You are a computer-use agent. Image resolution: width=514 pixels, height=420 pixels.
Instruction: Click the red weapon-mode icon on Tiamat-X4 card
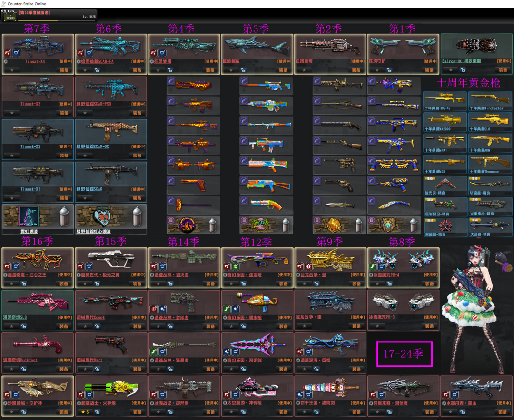[x=7, y=53]
